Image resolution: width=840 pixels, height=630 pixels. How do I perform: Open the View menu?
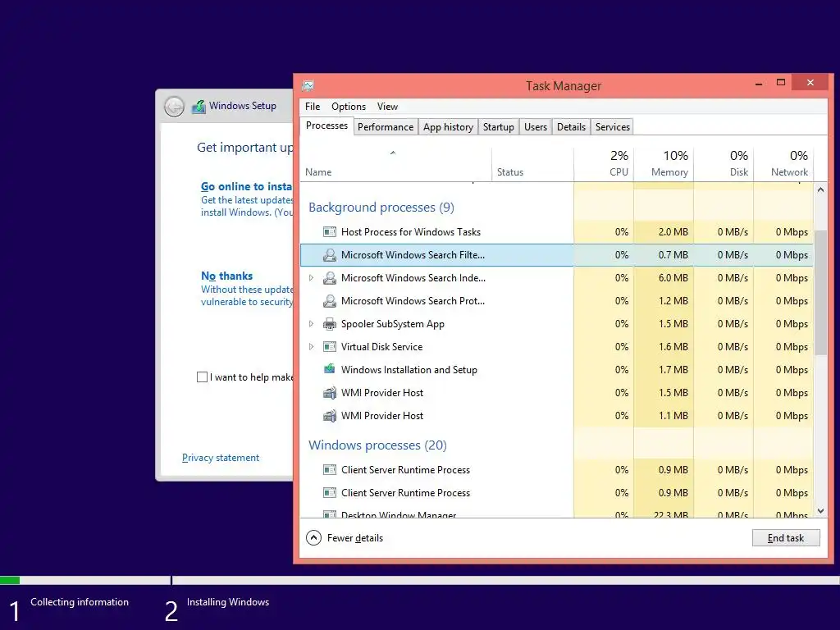387,107
